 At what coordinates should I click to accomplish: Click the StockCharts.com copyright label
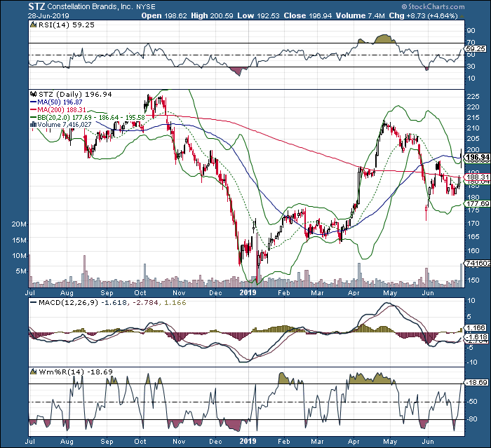[433, 6]
